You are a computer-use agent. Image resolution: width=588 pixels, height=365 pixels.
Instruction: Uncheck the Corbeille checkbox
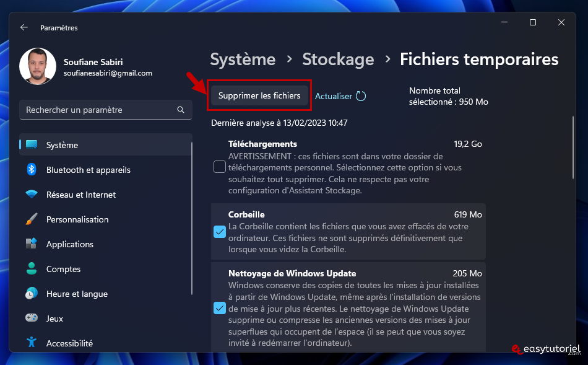pos(219,232)
